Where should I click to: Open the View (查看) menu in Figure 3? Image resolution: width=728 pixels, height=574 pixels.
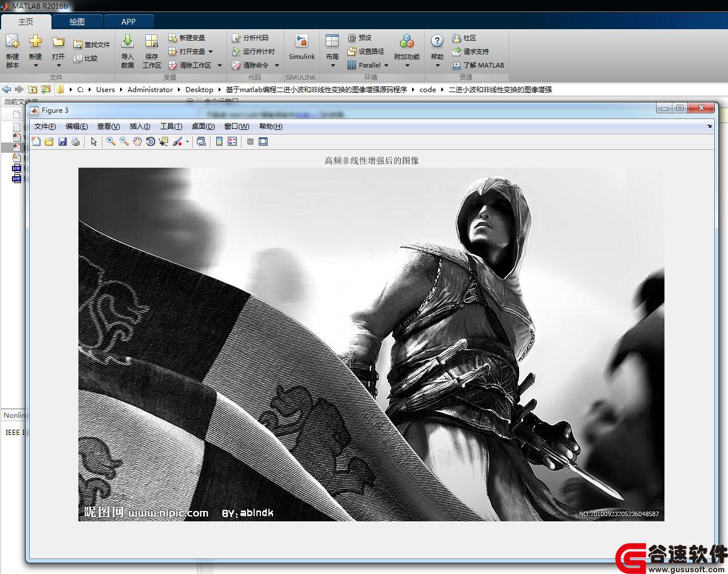[x=108, y=126]
